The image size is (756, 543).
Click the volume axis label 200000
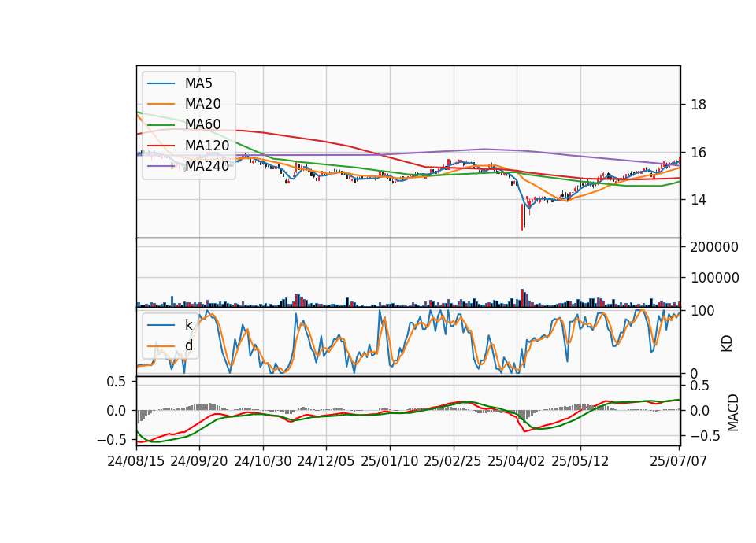pyautogui.click(x=714, y=247)
